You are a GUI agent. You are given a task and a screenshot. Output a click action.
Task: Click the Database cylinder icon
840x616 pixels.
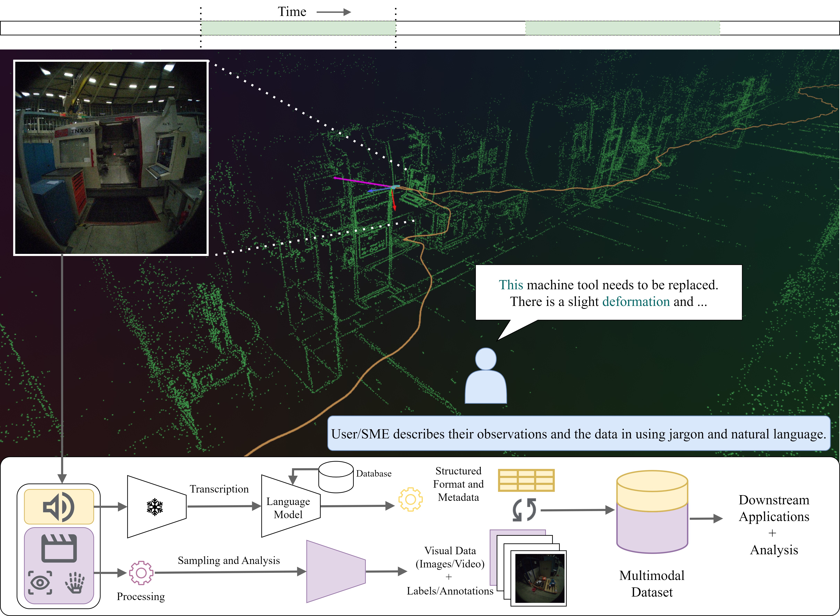point(336,477)
